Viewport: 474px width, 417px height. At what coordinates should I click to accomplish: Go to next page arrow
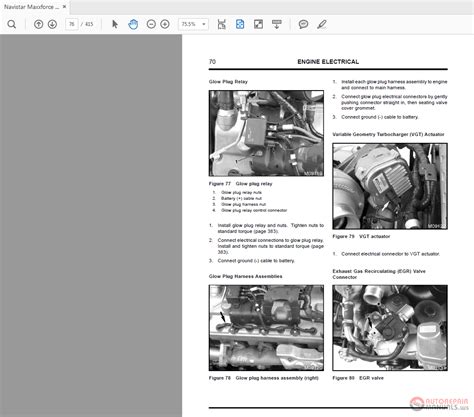pos(52,24)
